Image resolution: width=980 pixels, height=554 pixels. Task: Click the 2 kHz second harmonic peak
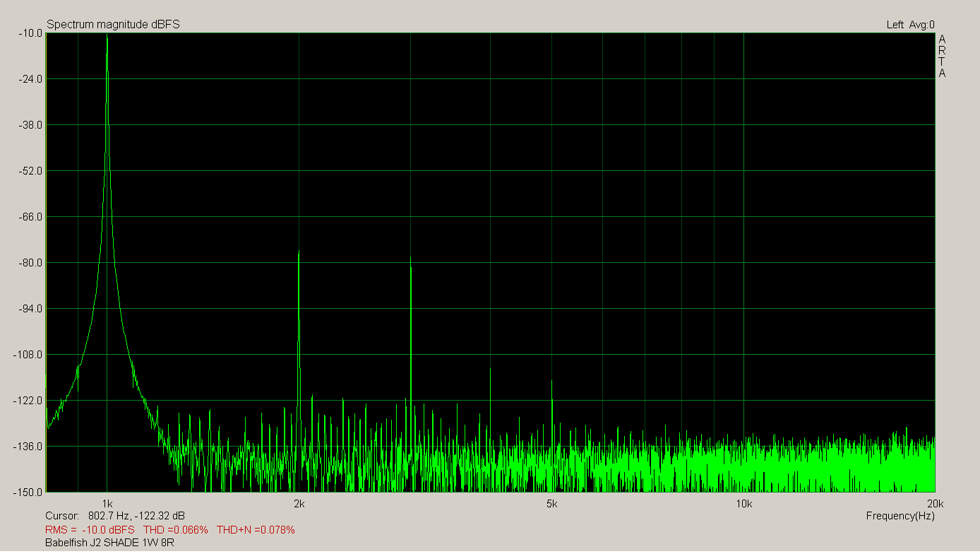[x=299, y=253]
